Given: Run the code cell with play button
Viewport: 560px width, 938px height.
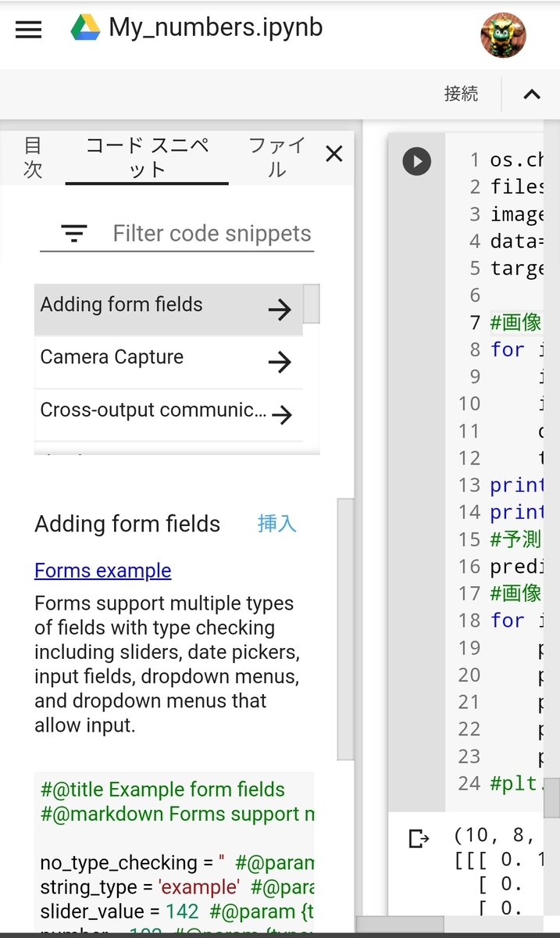Looking at the screenshot, I should click(416, 162).
